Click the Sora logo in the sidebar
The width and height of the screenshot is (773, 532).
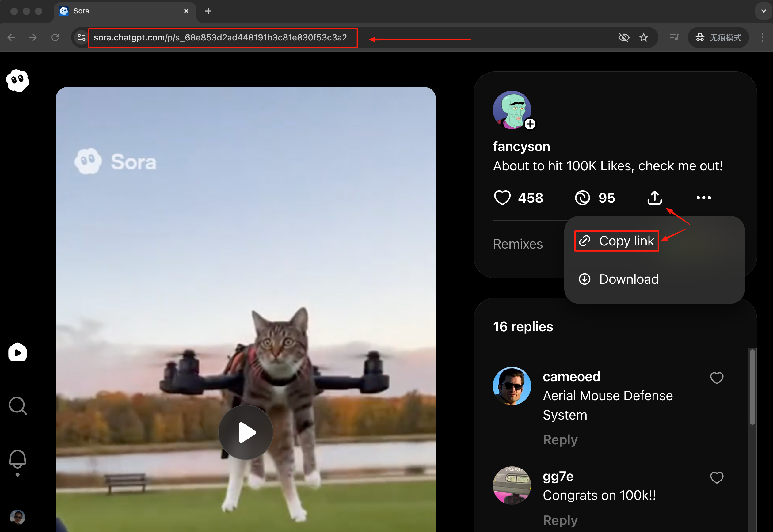18,81
